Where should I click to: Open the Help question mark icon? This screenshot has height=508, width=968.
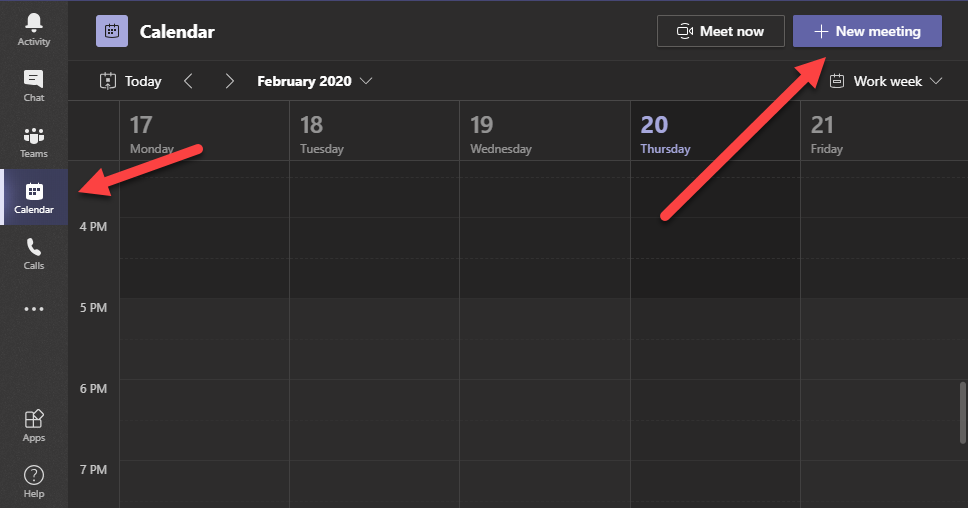[33, 481]
